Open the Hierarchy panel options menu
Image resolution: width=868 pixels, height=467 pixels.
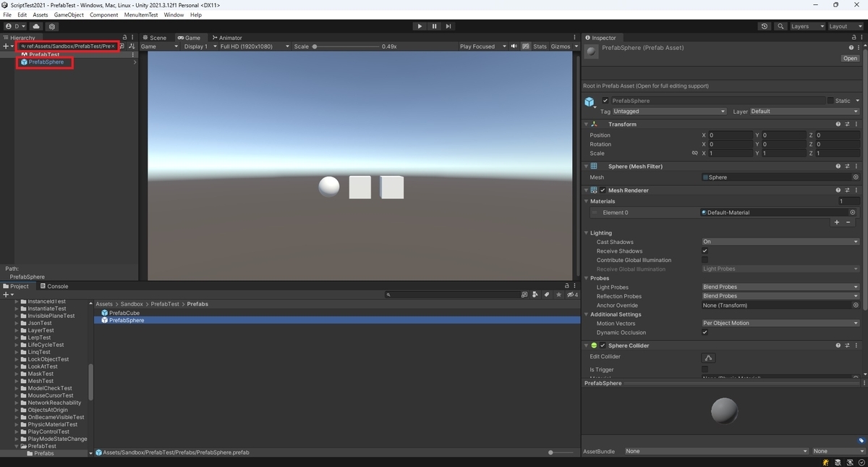point(132,38)
